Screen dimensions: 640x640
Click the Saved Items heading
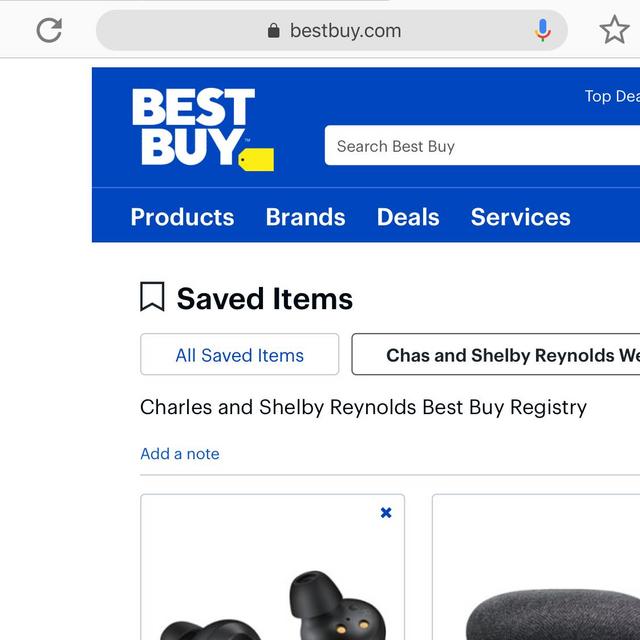264,299
